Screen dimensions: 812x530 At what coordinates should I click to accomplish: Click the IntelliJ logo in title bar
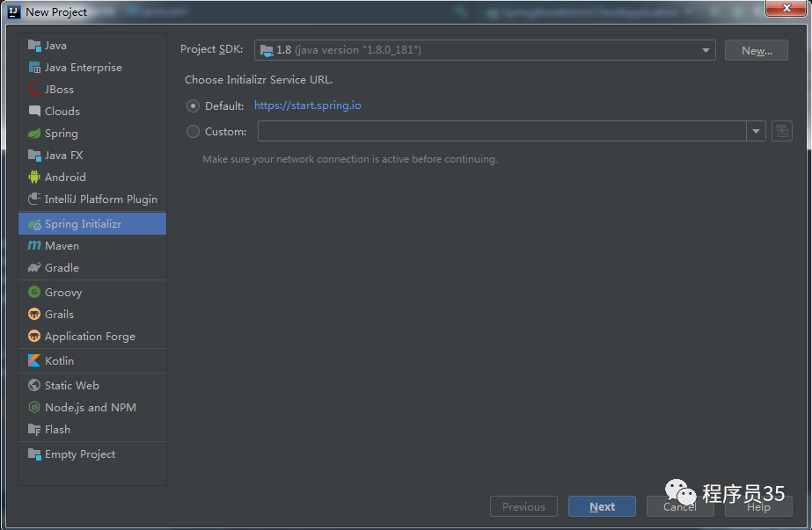(x=13, y=12)
